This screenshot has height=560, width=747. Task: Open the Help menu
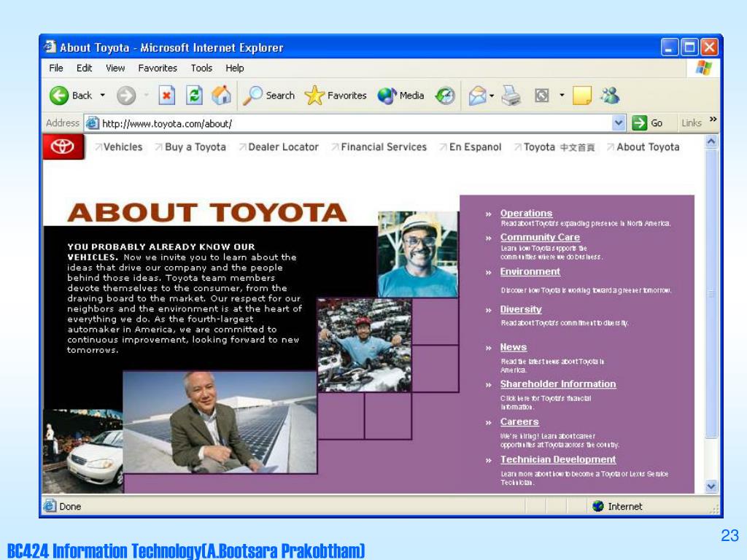235,68
